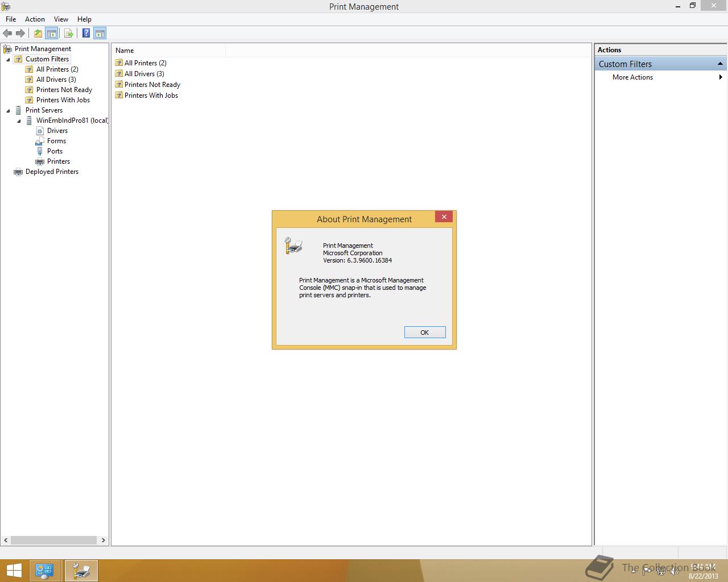728x582 pixels.
Task: Click the Forms icon in the tree
Action: [x=40, y=141]
